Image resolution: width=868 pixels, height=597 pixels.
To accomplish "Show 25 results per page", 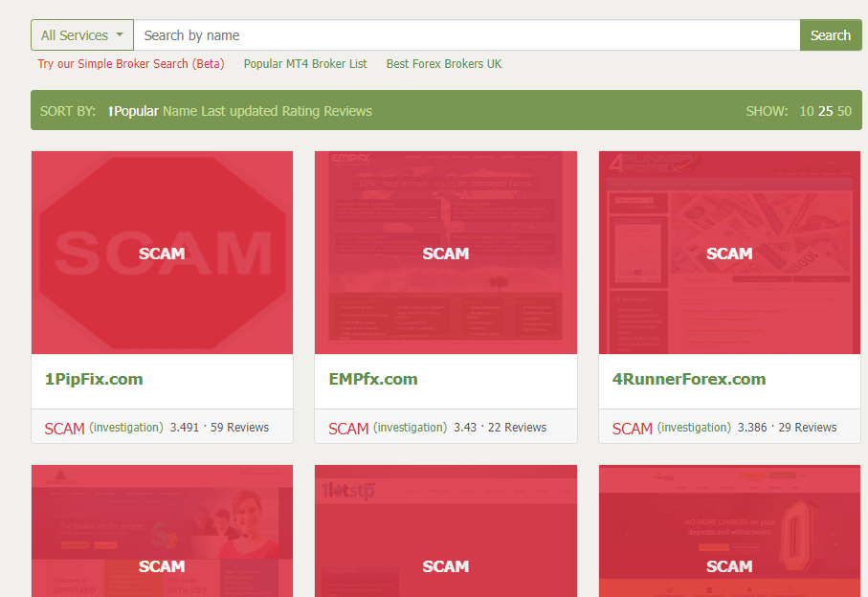I will tap(825, 111).
